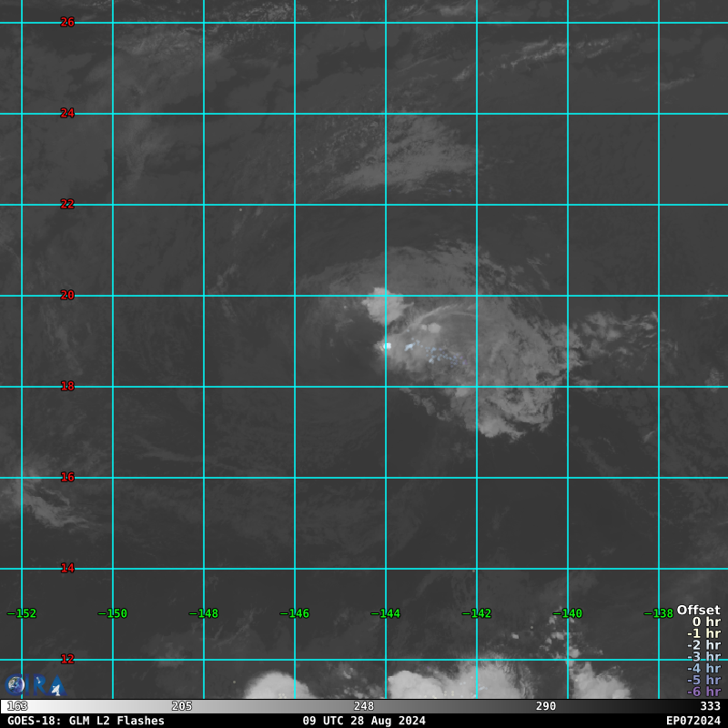Click the latitude label 20
Image resolution: width=728 pixels, height=728 pixels.
[67, 295]
